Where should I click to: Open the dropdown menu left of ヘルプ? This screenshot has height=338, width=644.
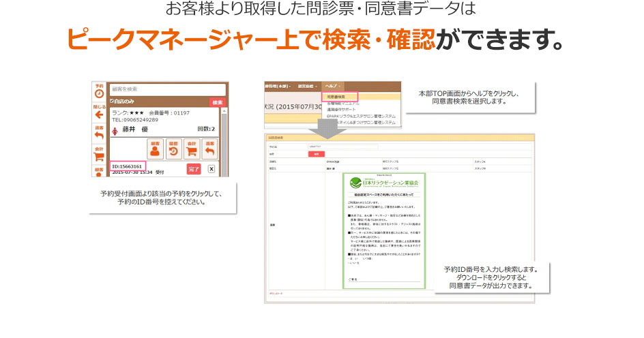pyautogui.click(x=307, y=86)
